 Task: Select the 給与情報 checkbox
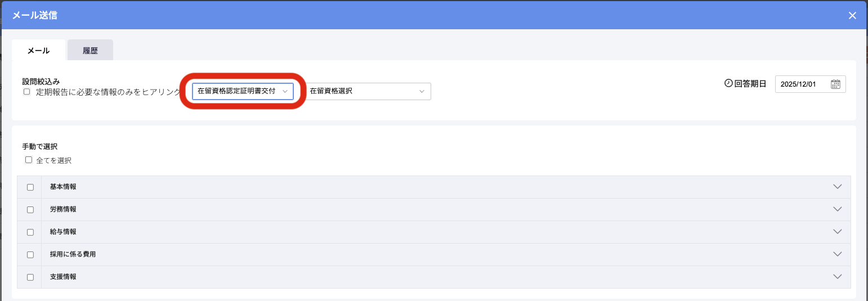(30, 232)
